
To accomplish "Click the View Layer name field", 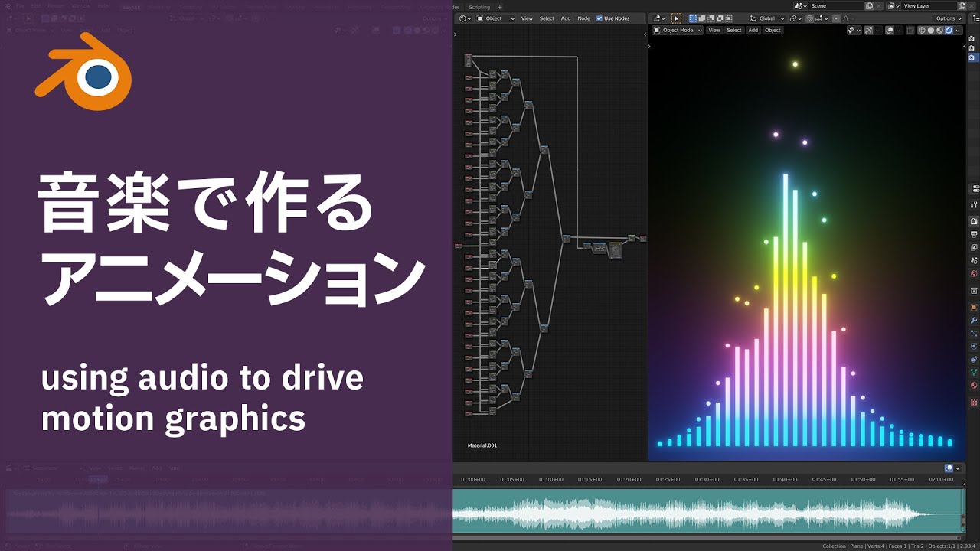I will point(929,6).
